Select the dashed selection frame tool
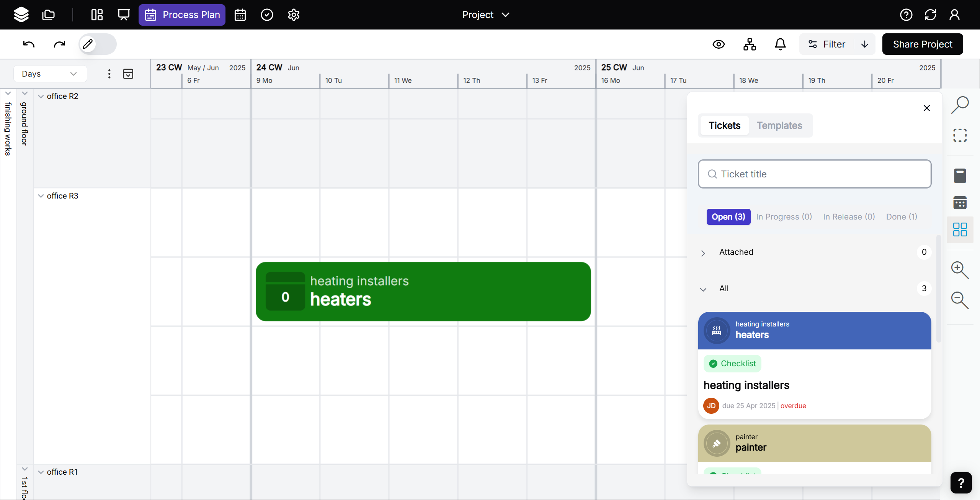 tap(960, 135)
